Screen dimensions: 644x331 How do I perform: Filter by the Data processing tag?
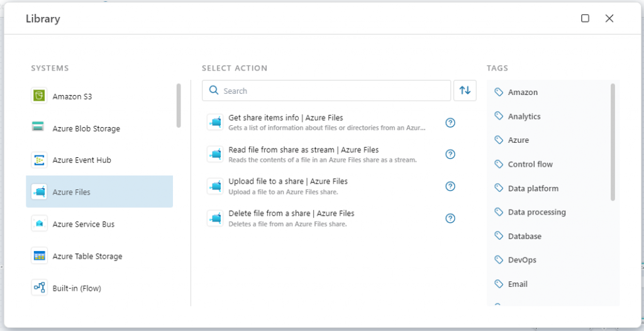point(537,212)
